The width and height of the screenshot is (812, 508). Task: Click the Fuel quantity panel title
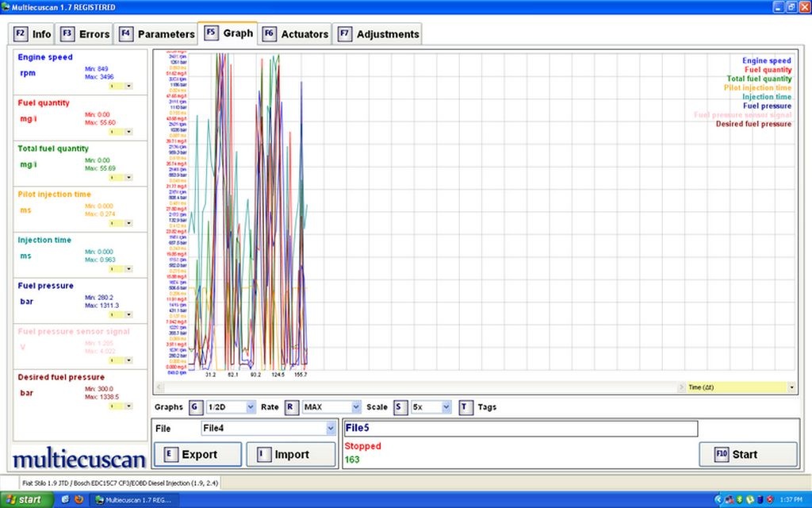click(x=44, y=102)
